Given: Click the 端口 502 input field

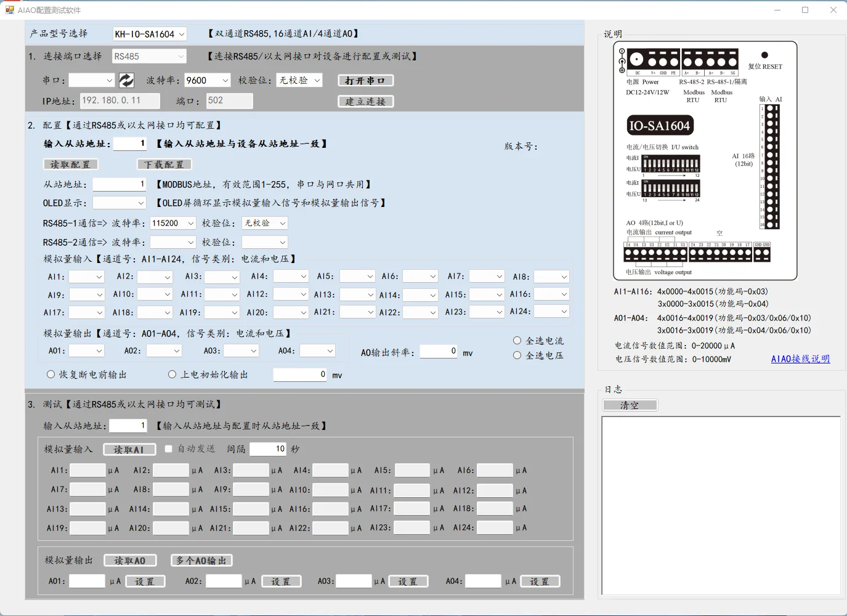Looking at the screenshot, I should click(229, 100).
